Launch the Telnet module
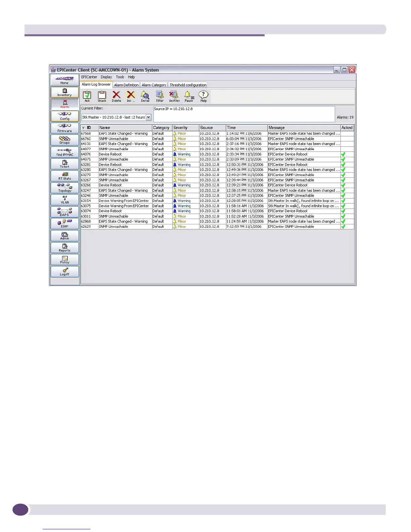This screenshot has height=532, width=411. 64,164
